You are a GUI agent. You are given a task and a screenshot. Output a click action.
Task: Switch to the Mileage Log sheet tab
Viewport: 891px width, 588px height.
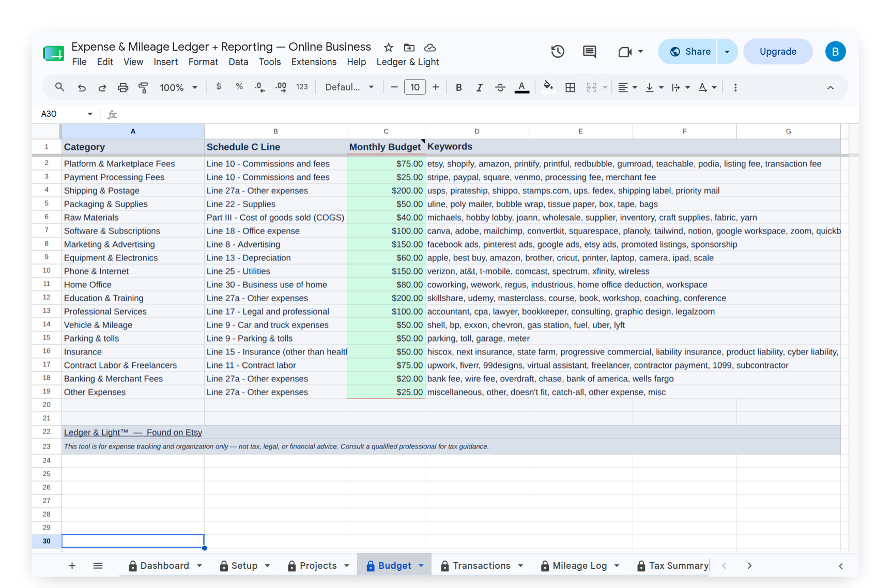point(579,566)
